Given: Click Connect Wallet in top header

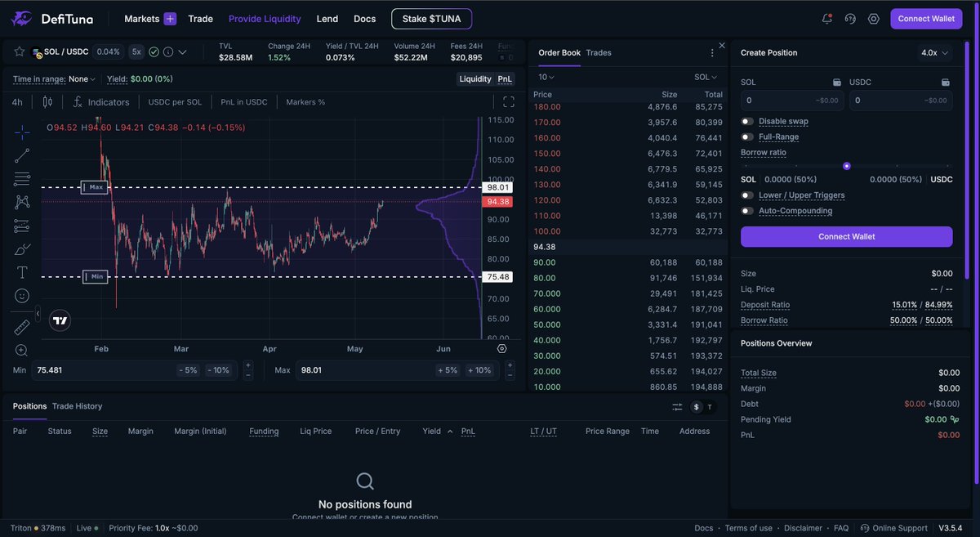Looking at the screenshot, I should [x=926, y=19].
